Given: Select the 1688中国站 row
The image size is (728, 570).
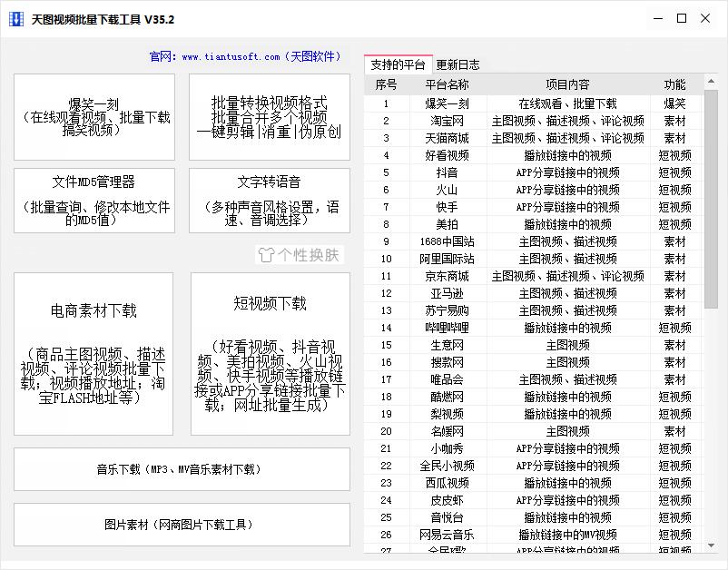Looking at the screenshot, I should [x=533, y=241].
